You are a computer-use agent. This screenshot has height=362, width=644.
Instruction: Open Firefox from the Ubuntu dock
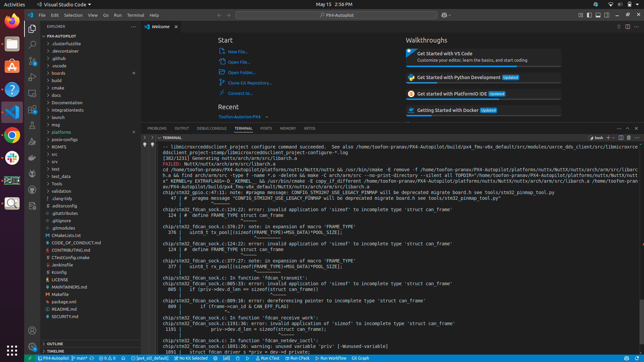pyautogui.click(x=12, y=21)
